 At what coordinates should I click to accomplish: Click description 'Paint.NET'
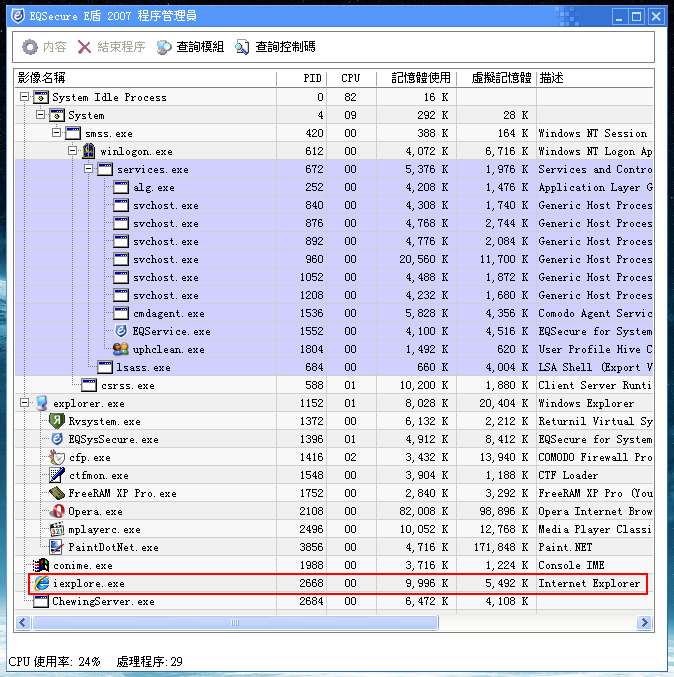click(565, 547)
